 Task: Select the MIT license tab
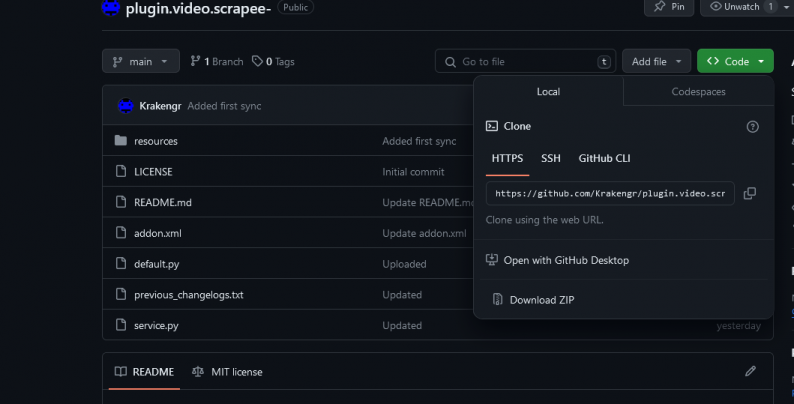point(227,372)
